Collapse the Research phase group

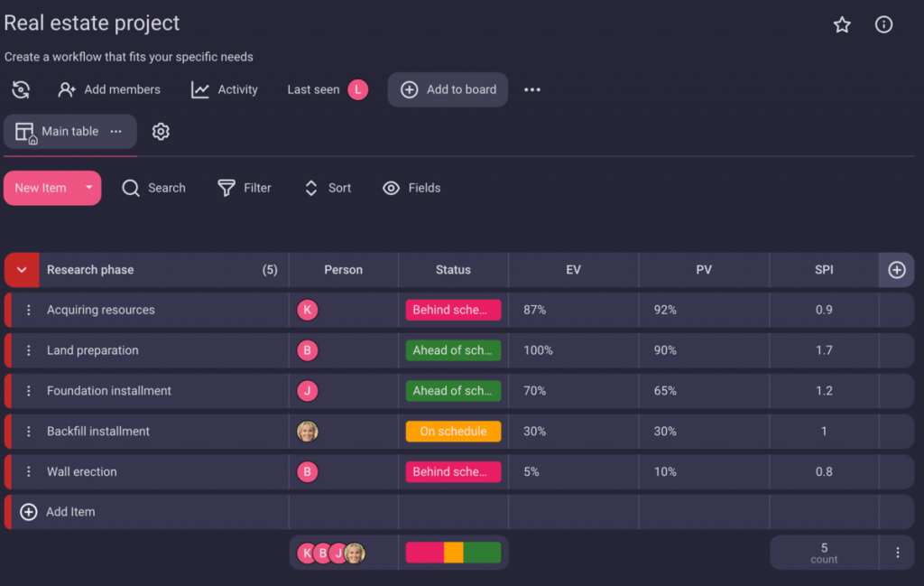[22, 270]
